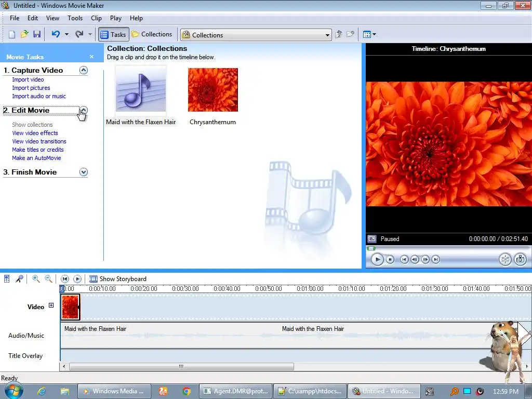Click the timeline horizontal scrollbar thumb
The height and width of the screenshot is (399, 532).
tap(181, 366)
